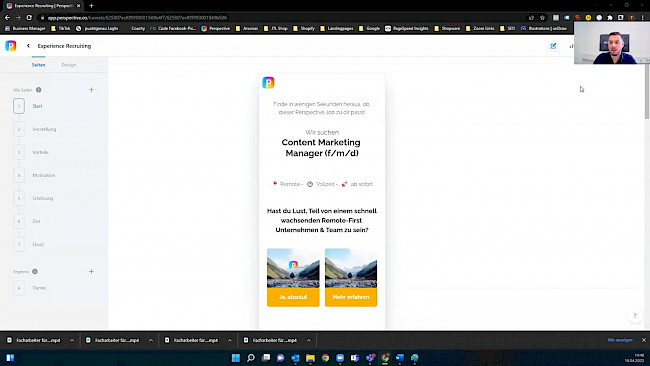Open a new browser tab with the plus
Viewport: 650px width, 366px height.
[91, 6]
